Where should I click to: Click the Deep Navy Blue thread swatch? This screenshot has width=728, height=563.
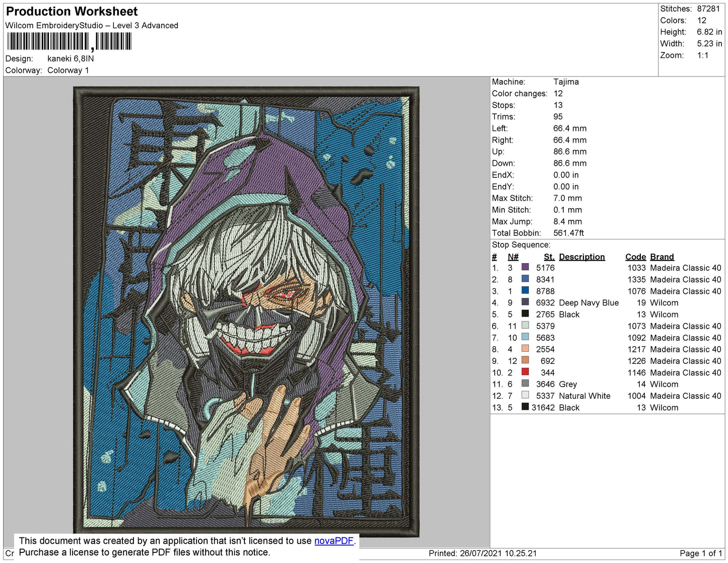point(525,302)
